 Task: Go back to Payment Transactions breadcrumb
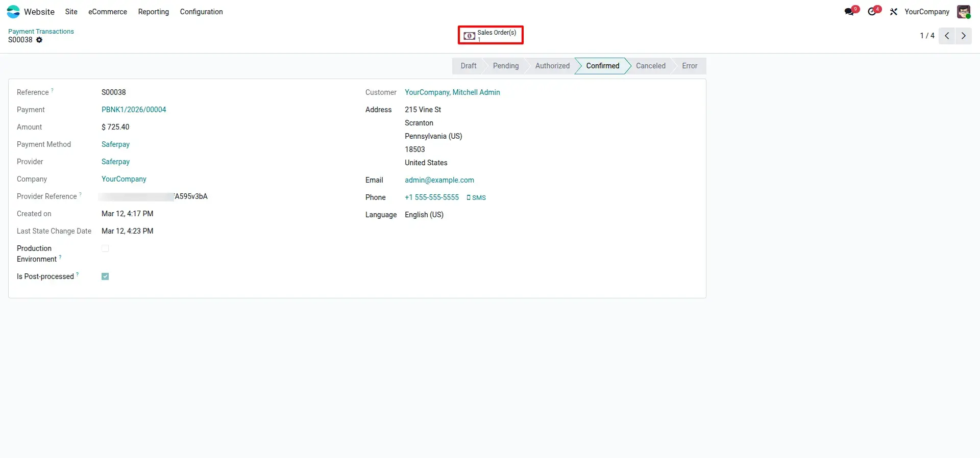[x=41, y=32]
